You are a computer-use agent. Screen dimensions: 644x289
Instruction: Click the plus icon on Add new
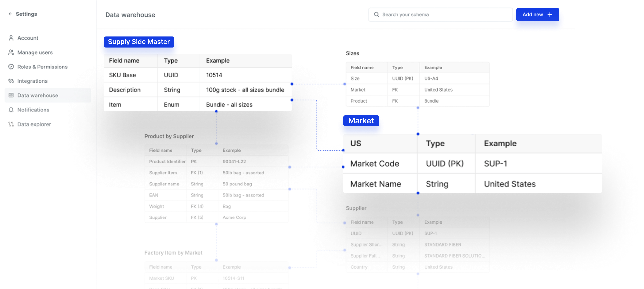coord(550,15)
